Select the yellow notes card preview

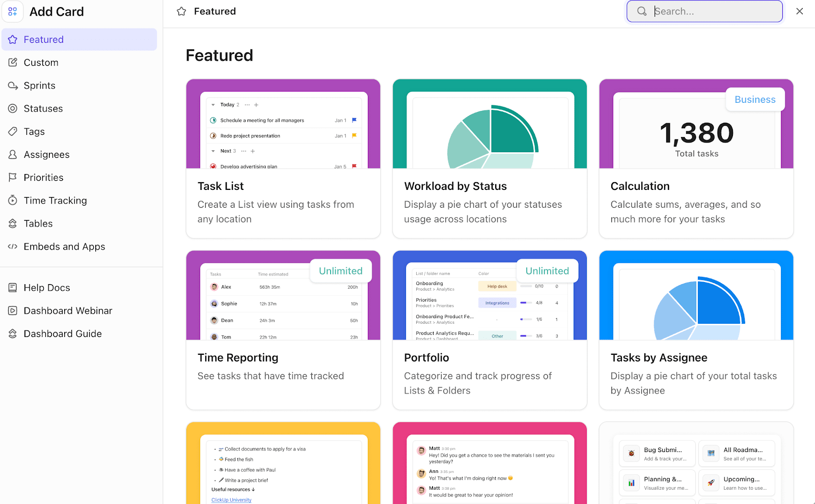[283, 463]
